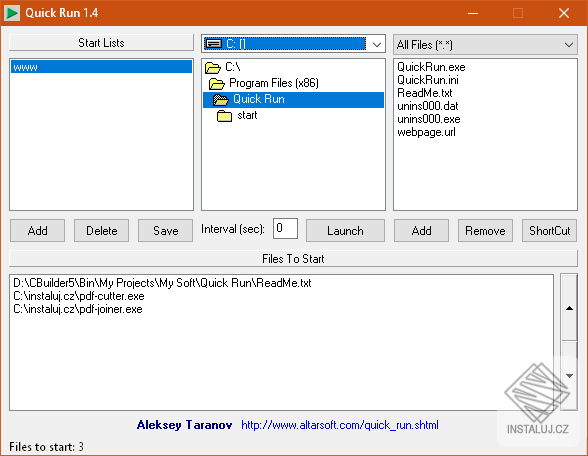This screenshot has height=456, width=588.
Task: Click the Launch button
Action: [x=345, y=231]
